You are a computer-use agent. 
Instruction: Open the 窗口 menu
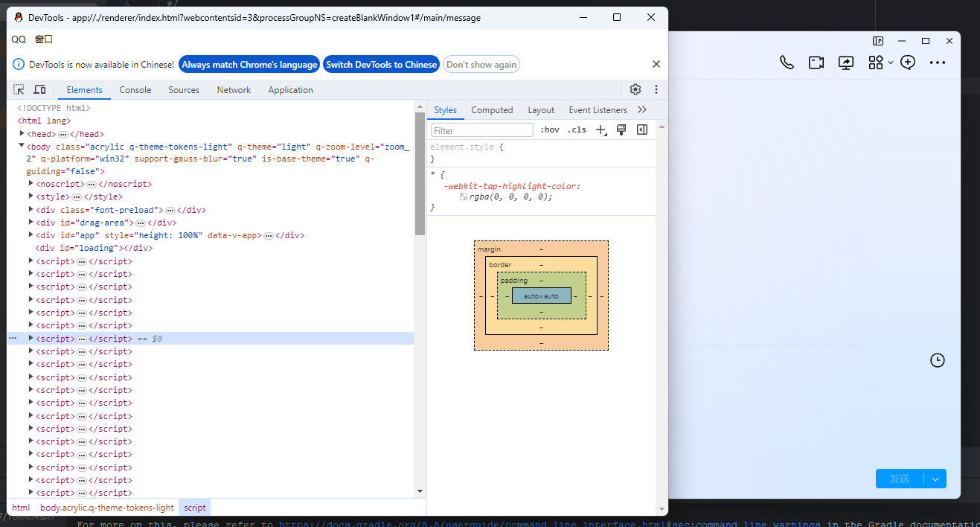pos(44,39)
